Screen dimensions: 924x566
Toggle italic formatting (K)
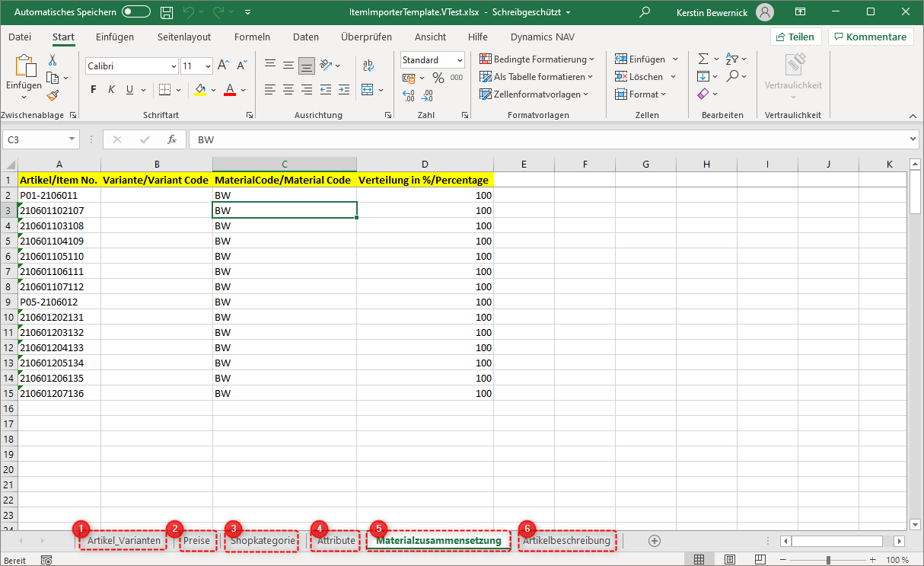tap(111, 90)
